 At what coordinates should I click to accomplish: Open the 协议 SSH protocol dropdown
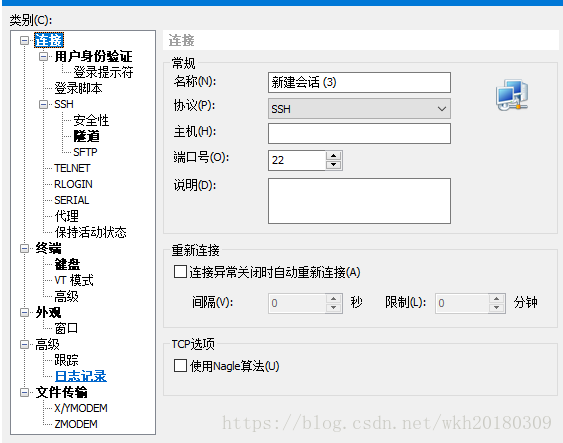click(359, 108)
